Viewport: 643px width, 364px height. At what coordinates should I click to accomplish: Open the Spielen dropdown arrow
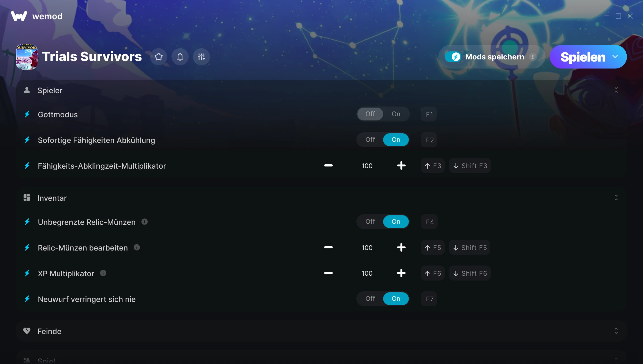point(615,57)
